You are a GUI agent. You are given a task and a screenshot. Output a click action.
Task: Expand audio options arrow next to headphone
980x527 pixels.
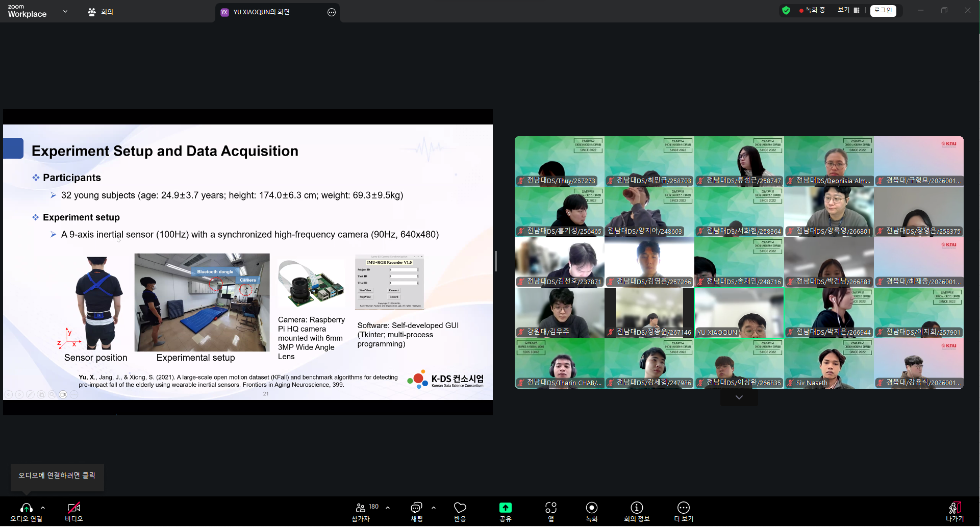(x=43, y=508)
